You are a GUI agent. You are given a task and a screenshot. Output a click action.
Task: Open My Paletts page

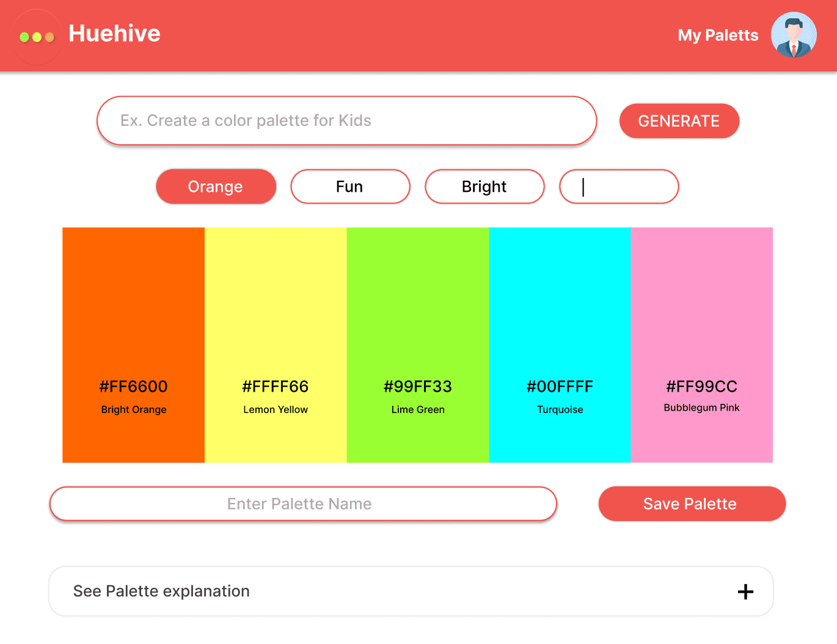(718, 35)
